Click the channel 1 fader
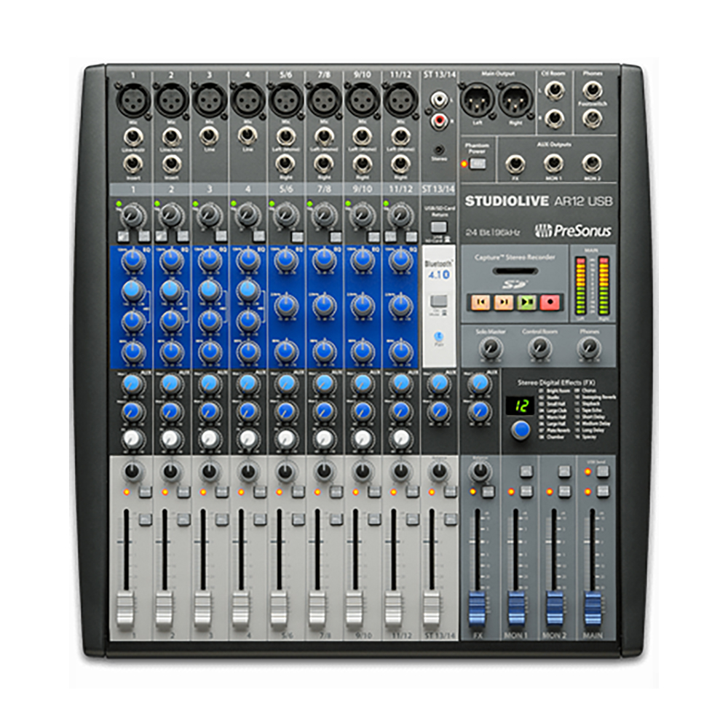 pos(125,609)
